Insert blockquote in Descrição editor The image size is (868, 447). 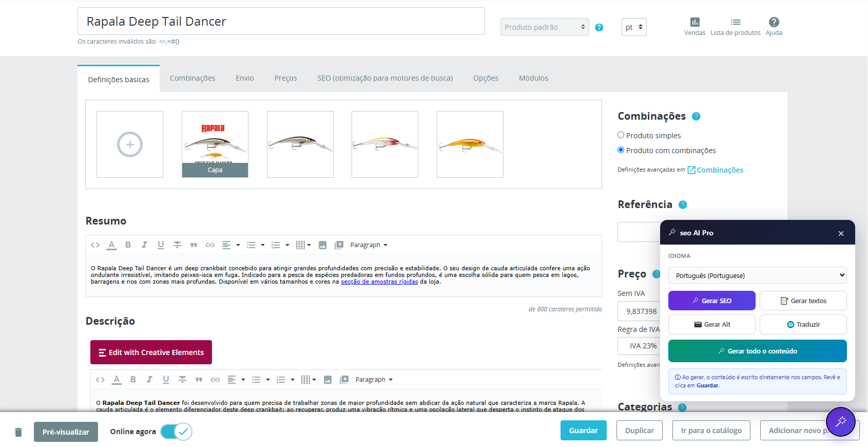pos(199,380)
